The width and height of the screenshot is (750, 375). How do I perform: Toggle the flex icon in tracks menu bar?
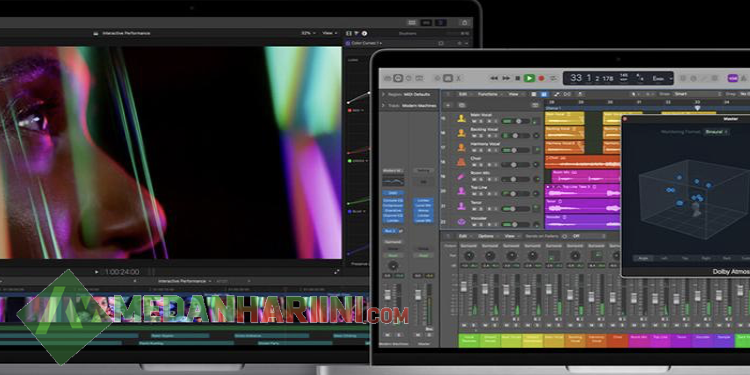point(567,94)
